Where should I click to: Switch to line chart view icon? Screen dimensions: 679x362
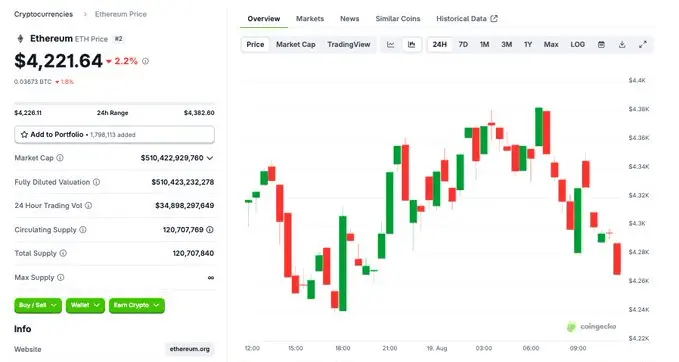[391, 45]
